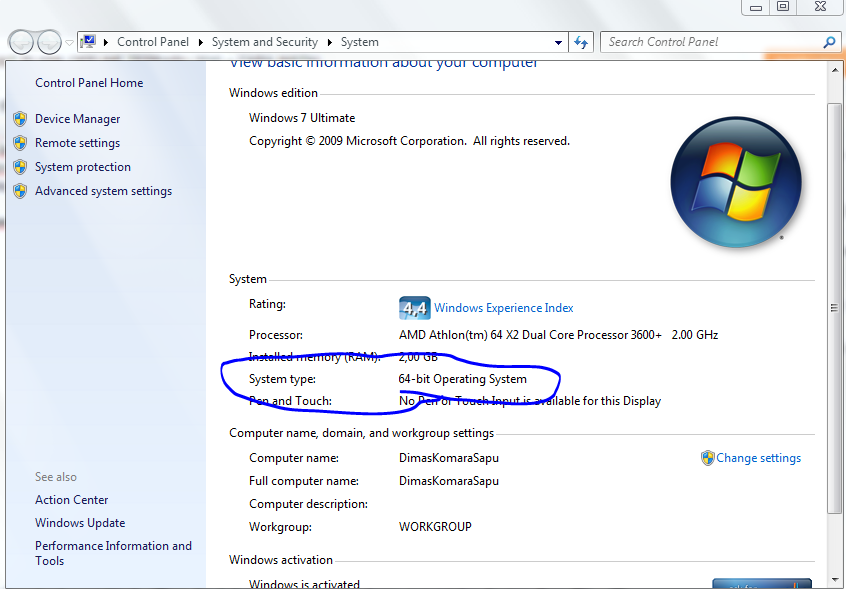Open the address bar history dropdown
846x589 pixels.
pos(558,43)
